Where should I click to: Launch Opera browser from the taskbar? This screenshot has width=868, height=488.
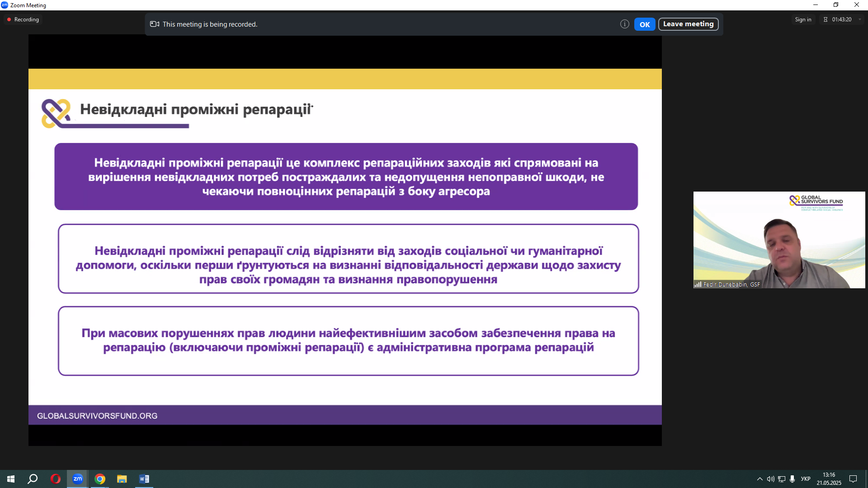tap(55, 479)
